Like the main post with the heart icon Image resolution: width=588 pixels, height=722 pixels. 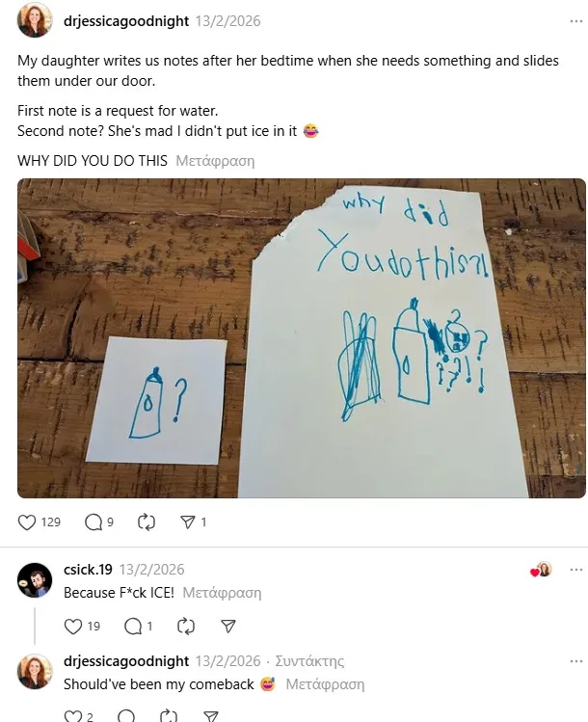point(27,521)
